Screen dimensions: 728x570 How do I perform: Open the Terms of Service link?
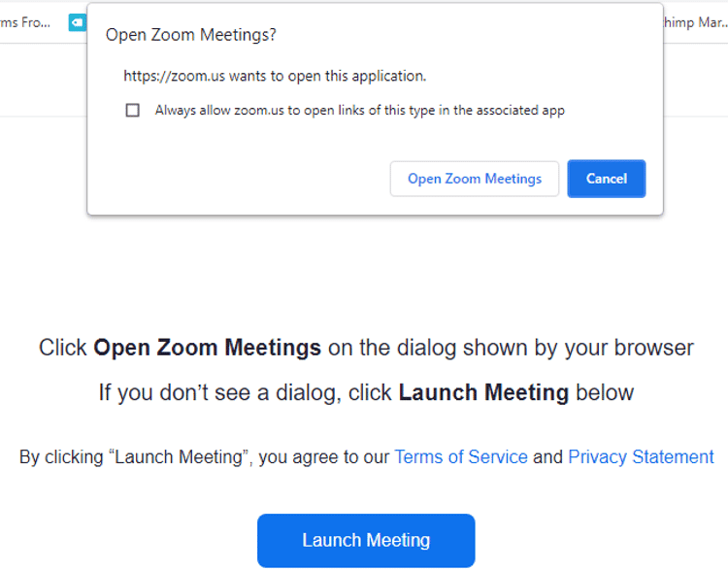click(461, 457)
